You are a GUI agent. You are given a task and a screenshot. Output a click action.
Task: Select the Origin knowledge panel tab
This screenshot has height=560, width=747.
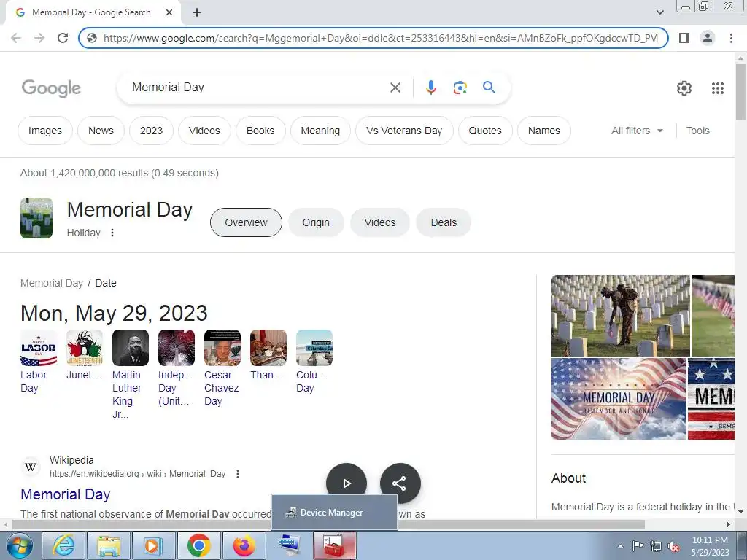[316, 222]
